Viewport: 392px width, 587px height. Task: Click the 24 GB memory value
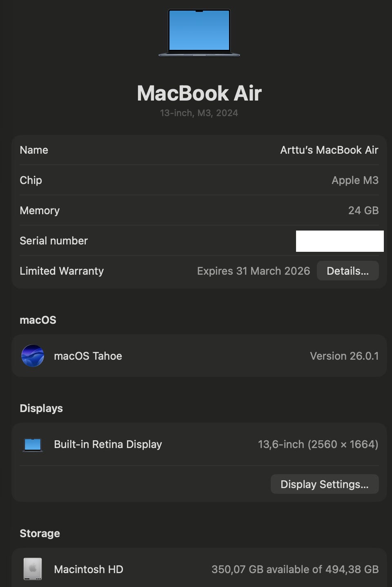363,211
